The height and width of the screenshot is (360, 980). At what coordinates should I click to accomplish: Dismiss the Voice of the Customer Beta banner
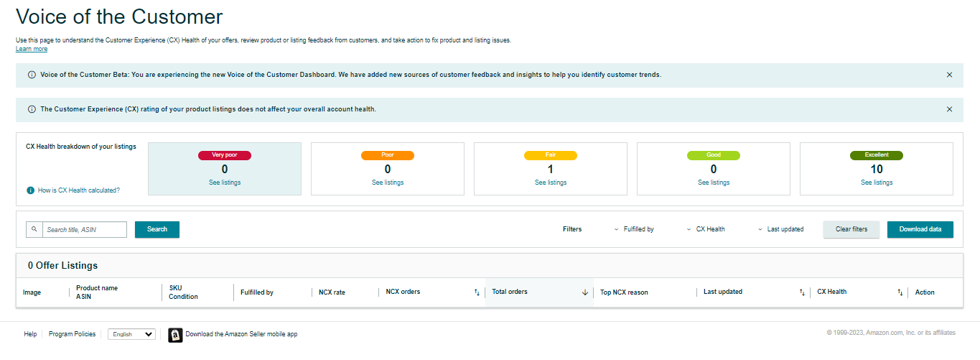[949, 75]
